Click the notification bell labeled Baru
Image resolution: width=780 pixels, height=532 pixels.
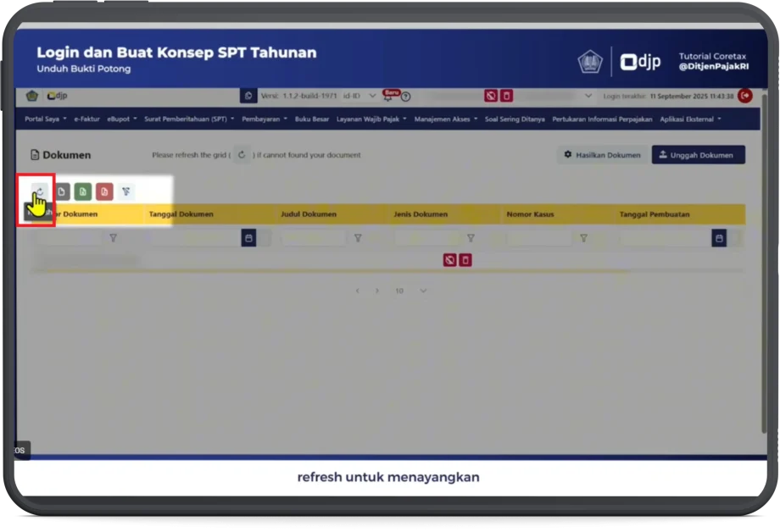pos(388,96)
